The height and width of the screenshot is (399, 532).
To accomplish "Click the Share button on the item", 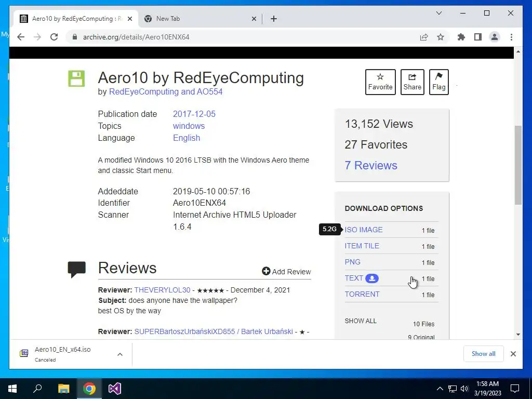I will [x=412, y=82].
